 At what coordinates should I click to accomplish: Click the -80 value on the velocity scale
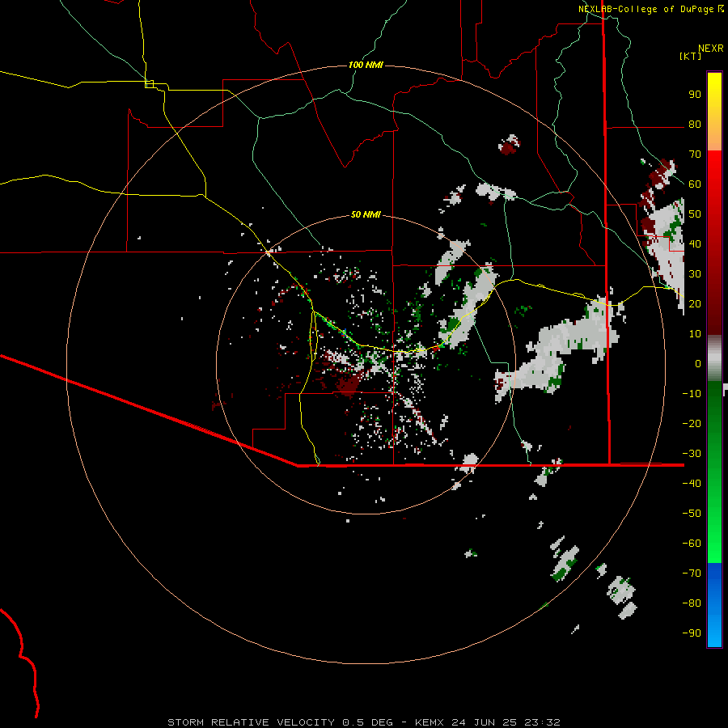tap(692, 603)
